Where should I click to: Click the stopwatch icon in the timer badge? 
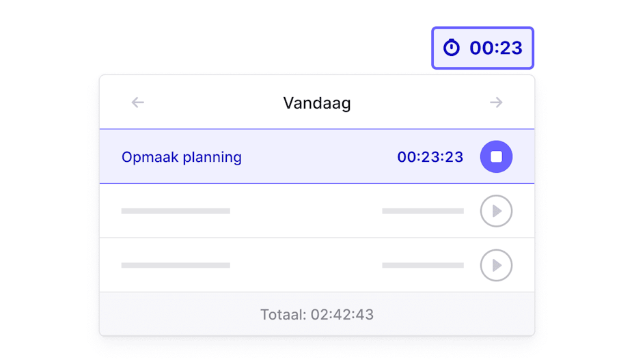(x=452, y=48)
